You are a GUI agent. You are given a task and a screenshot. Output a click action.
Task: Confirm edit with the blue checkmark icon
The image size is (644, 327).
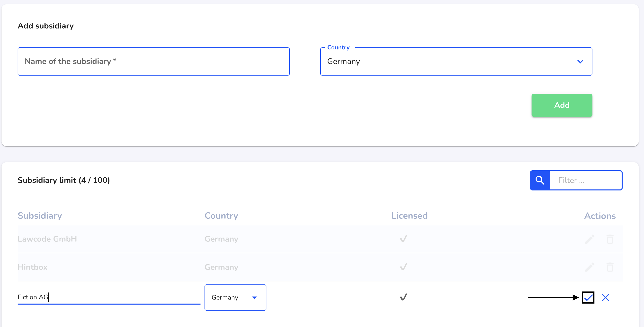[x=588, y=298]
